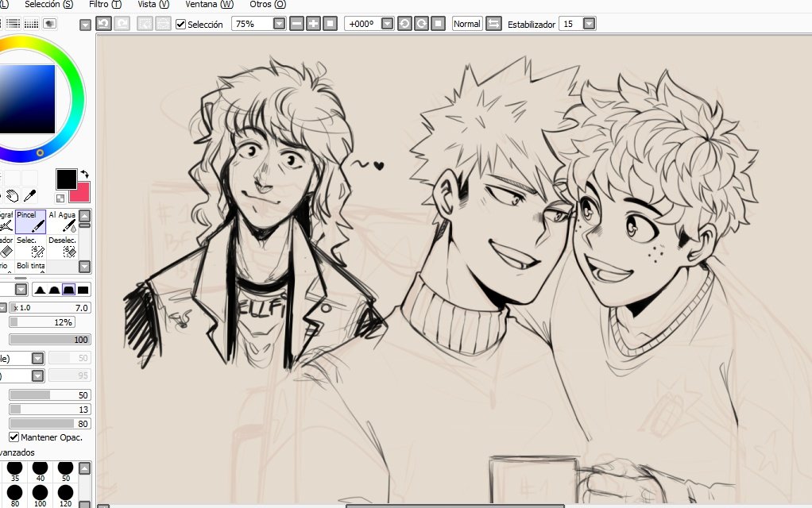Choose the flat hard brush edge shape

coord(83,290)
